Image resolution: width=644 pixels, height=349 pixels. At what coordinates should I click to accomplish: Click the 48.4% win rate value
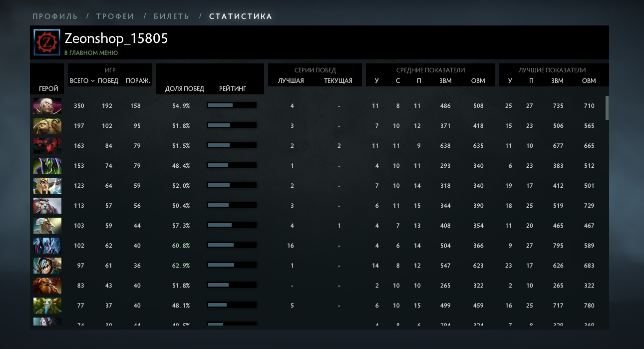[181, 166]
